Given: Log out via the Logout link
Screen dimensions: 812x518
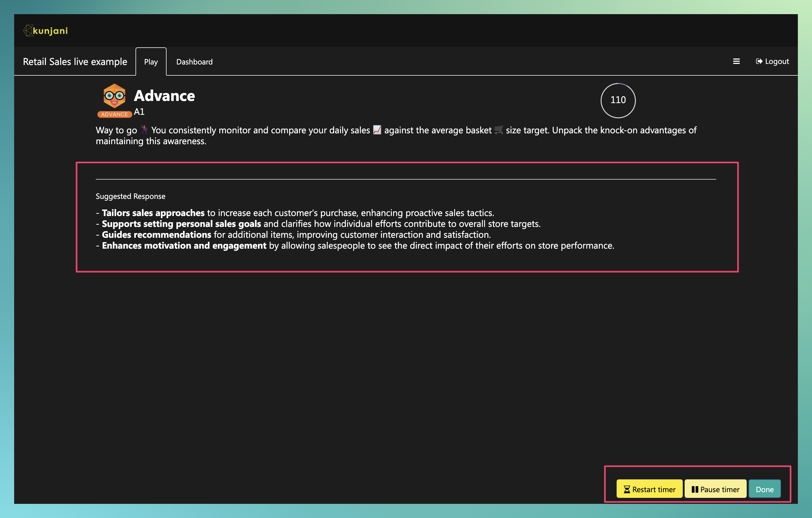Looking at the screenshot, I should 772,61.
